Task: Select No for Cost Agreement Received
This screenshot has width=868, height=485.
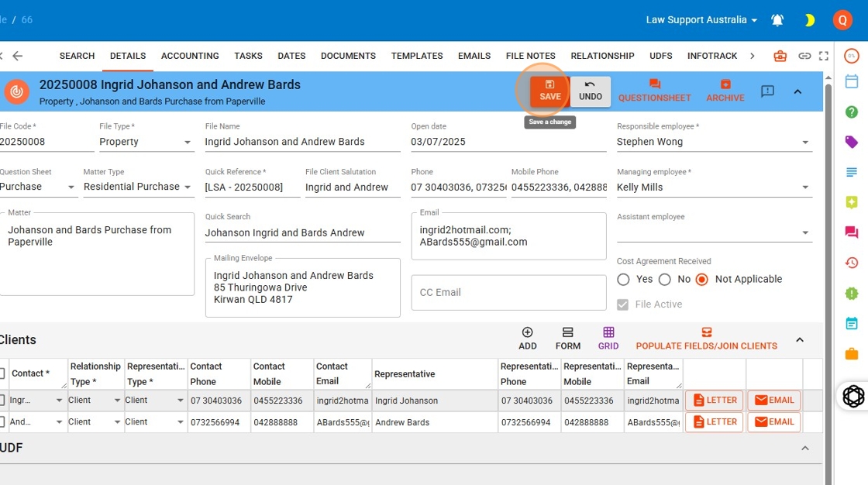Action: tap(664, 280)
